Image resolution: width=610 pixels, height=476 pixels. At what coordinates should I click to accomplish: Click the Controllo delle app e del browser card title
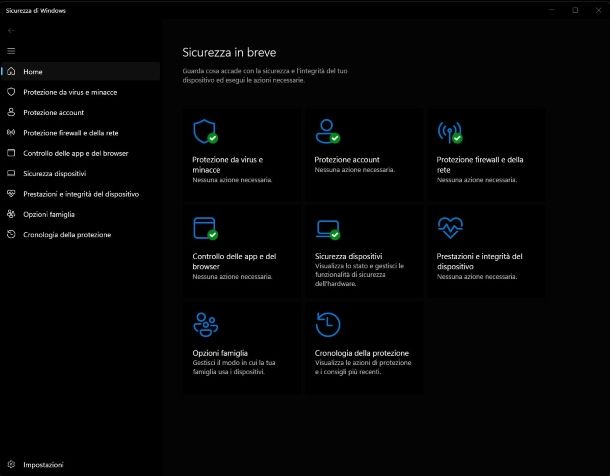pyautogui.click(x=234, y=261)
